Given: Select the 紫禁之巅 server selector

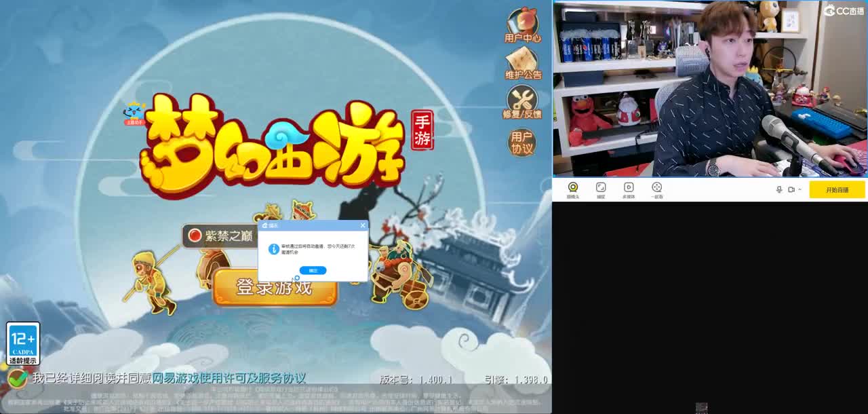Looking at the screenshot, I should pyautogui.click(x=220, y=236).
